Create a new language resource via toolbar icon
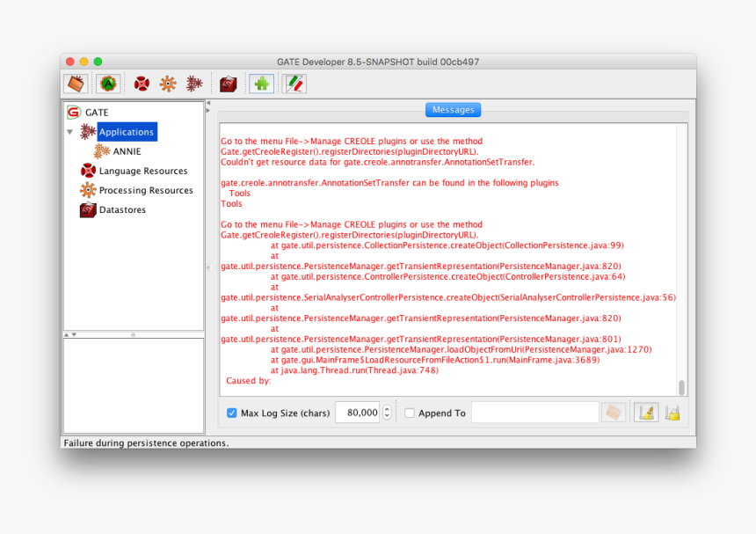756x534 pixels. pyautogui.click(x=140, y=84)
